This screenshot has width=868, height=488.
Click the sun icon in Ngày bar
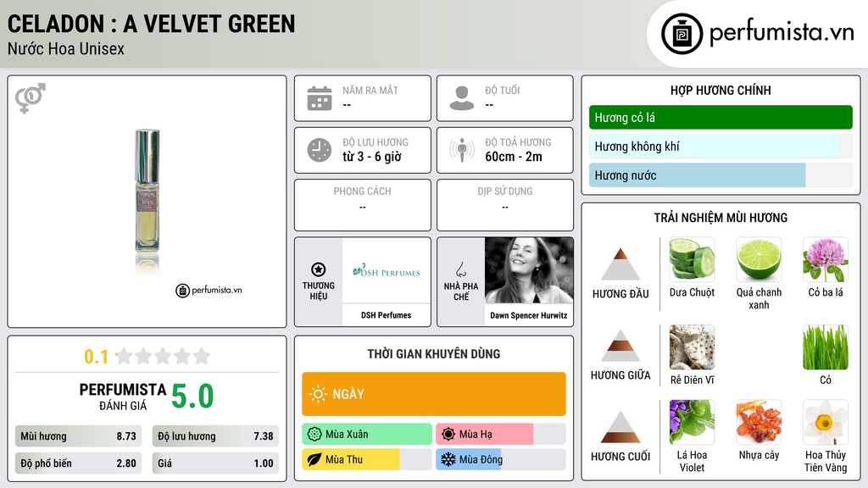coord(319,394)
